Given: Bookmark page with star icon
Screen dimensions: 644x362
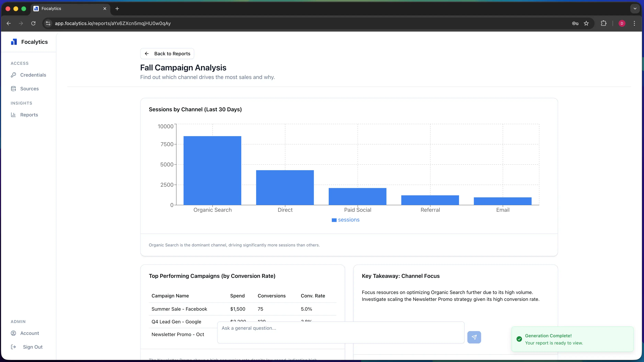Looking at the screenshot, I should click(586, 23).
